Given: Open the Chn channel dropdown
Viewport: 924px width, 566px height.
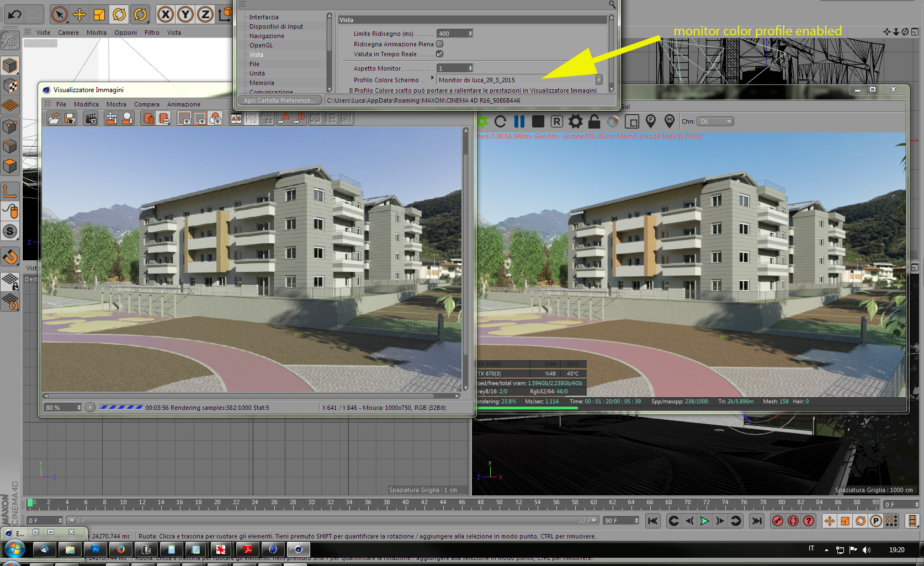Looking at the screenshot, I should tap(715, 121).
